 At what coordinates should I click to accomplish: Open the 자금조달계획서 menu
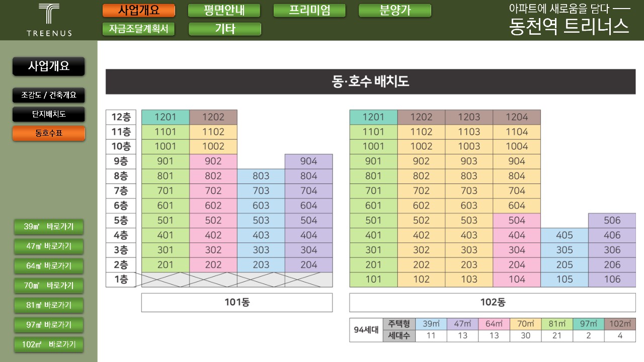139,29
